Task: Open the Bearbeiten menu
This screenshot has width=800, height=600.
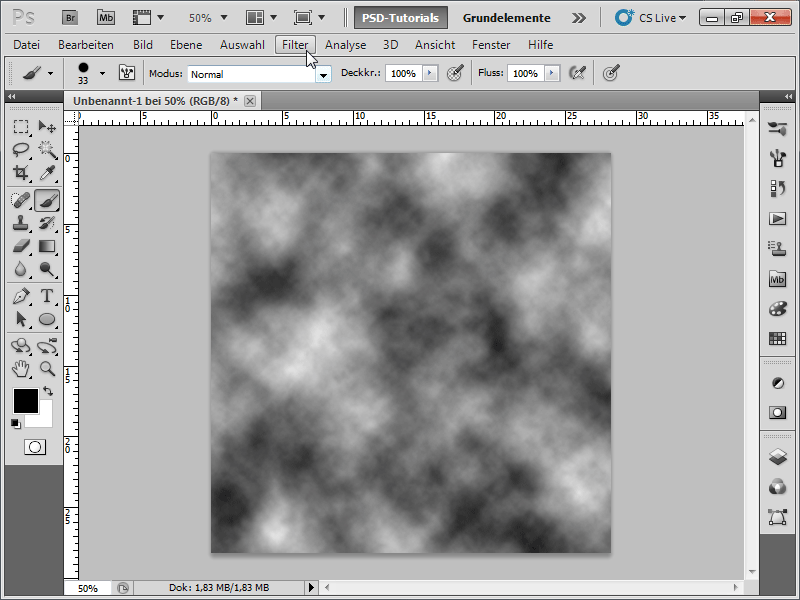Action: (86, 45)
